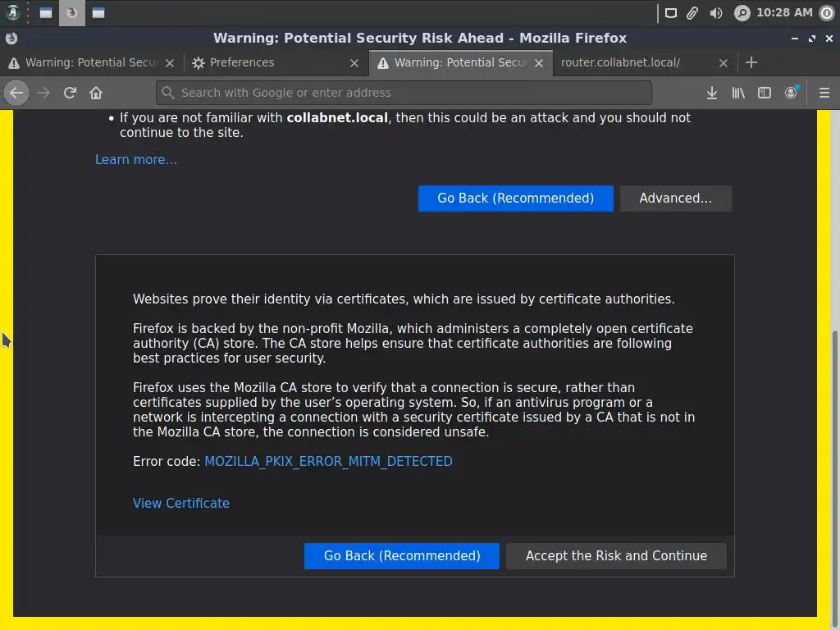Click the address bar search field
Viewport: 840px width, 630px height.
pyautogui.click(x=404, y=93)
